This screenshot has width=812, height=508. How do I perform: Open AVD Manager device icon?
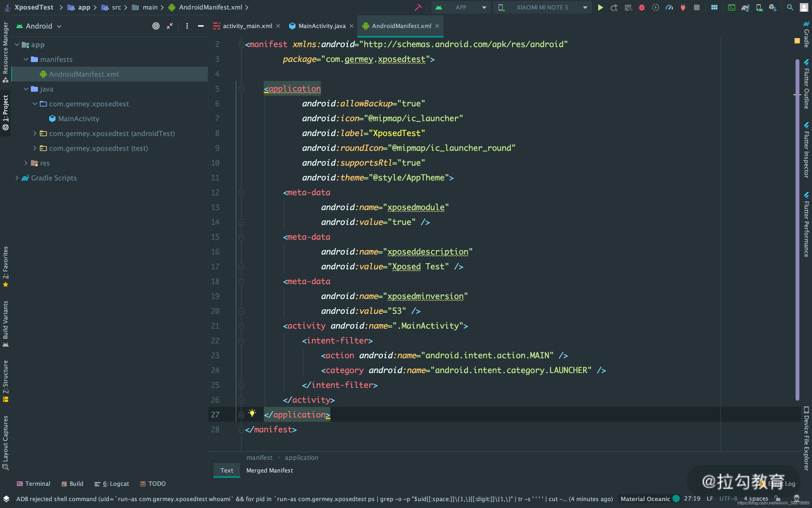[x=759, y=7]
